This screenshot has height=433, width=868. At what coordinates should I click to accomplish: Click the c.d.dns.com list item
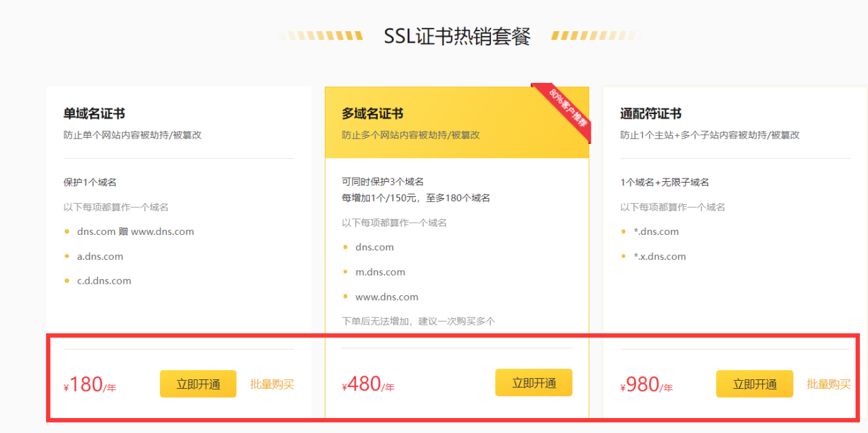104,281
